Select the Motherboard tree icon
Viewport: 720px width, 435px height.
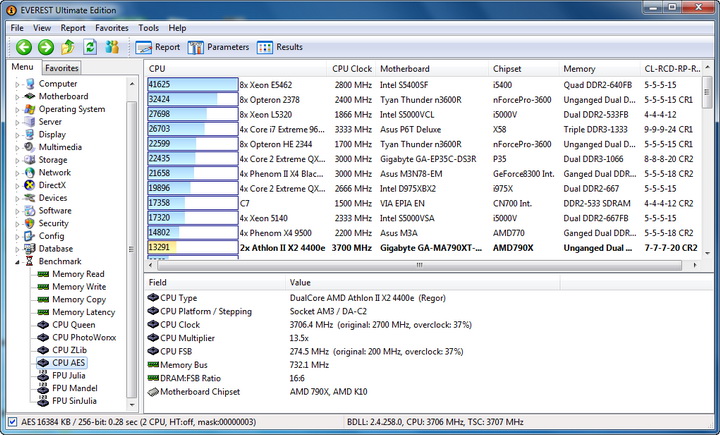[x=30, y=96]
